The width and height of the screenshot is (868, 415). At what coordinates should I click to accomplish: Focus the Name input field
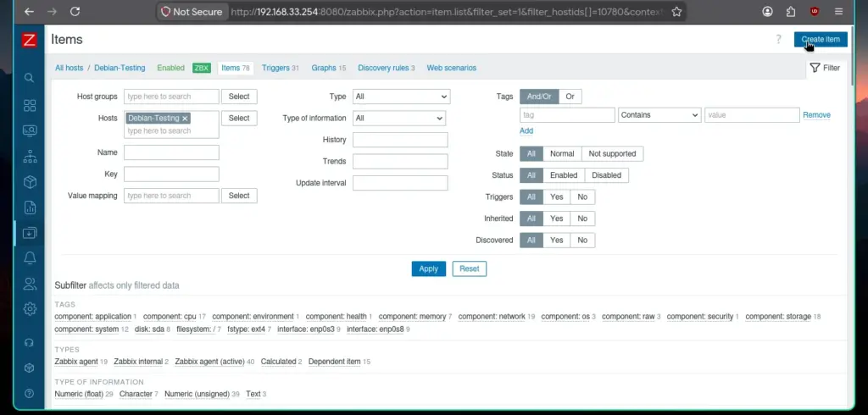pos(171,152)
